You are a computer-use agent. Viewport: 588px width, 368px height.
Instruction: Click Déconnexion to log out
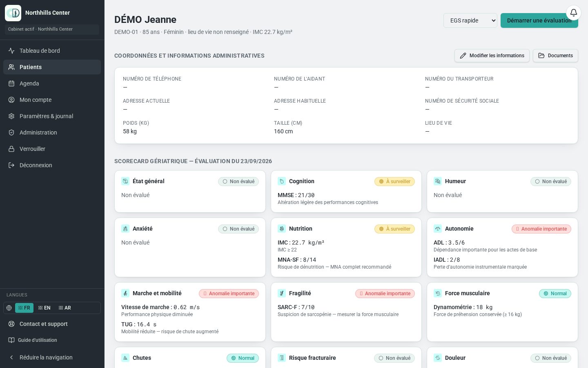coord(52,165)
